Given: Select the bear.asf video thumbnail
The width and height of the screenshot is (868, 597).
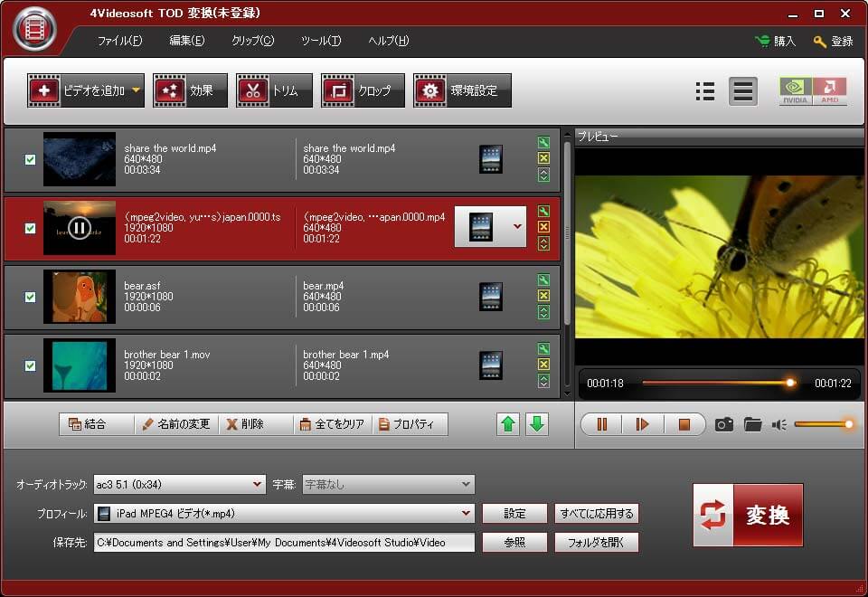Looking at the screenshot, I should coord(80,297).
